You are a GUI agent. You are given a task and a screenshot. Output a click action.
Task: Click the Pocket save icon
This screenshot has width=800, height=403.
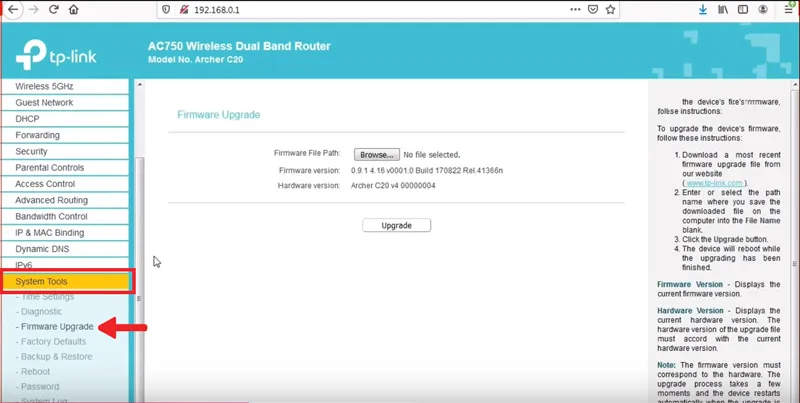[592, 10]
